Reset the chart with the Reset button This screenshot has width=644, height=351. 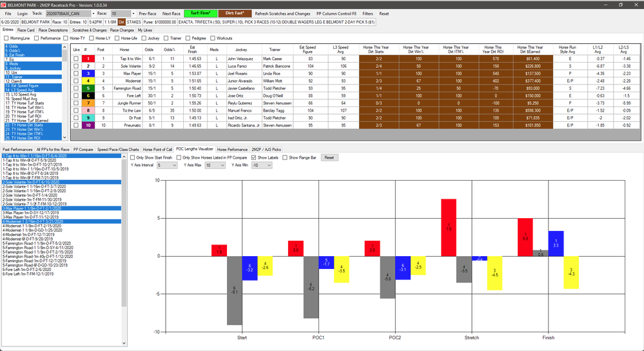329,157
